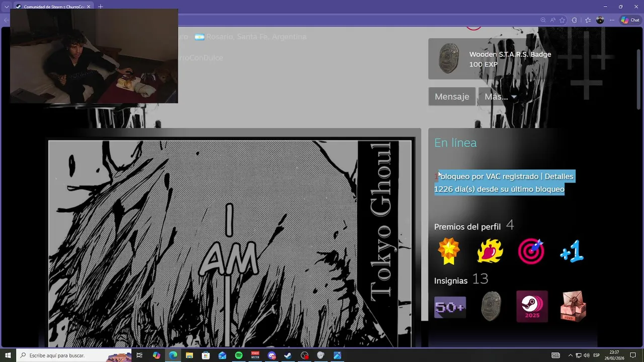This screenshot has width=644, height=362.
Task: Click the 'En línea' status text
Action: pyautogui.click(x=455, y=143)
